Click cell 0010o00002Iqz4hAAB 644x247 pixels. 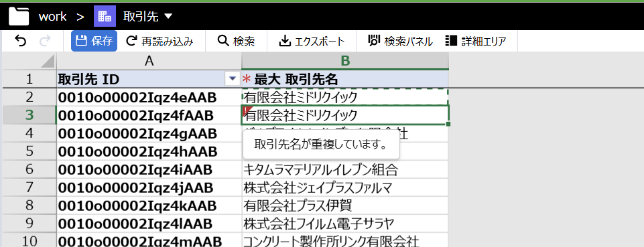coord(149,151)
